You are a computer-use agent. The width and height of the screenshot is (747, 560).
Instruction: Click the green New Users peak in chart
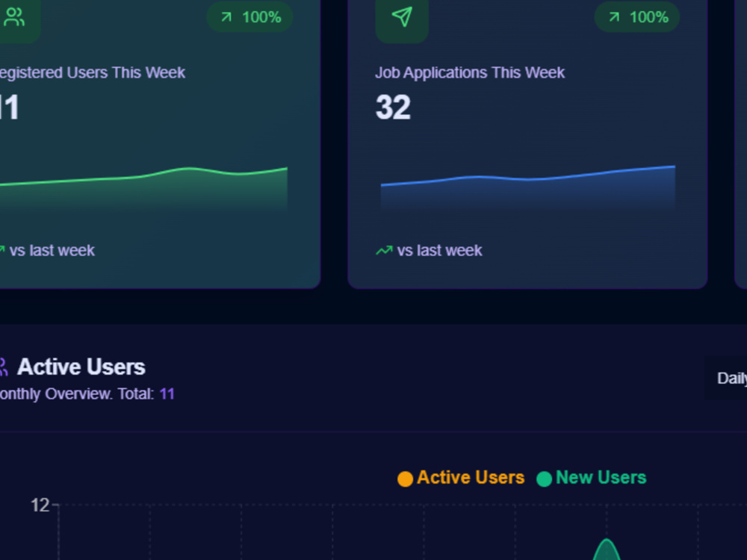click(607, 549)
